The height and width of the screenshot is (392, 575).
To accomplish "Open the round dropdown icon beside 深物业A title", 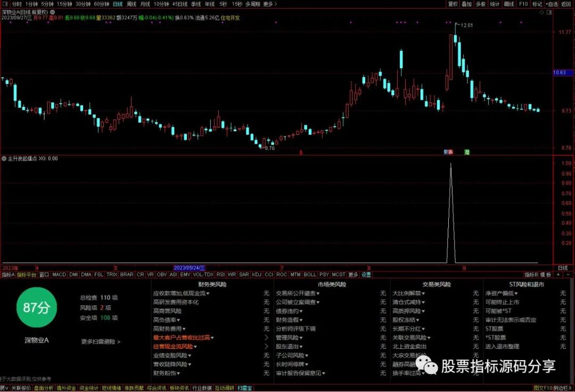I will 52,12.
